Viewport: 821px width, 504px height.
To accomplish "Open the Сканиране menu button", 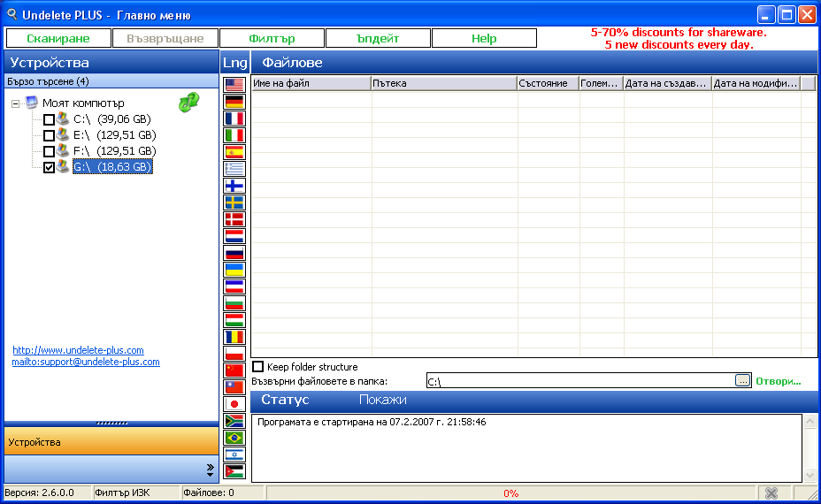I will tap(58, 38).
